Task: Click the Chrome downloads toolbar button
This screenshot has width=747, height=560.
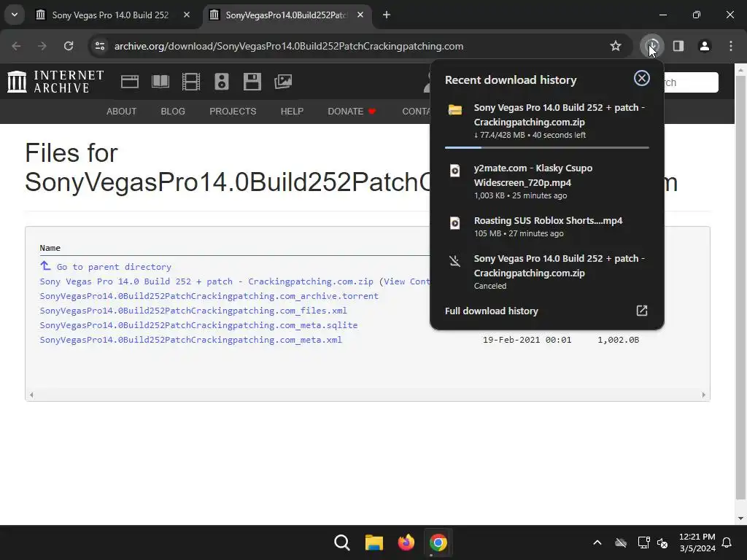Action: click(x=652, y=46)
